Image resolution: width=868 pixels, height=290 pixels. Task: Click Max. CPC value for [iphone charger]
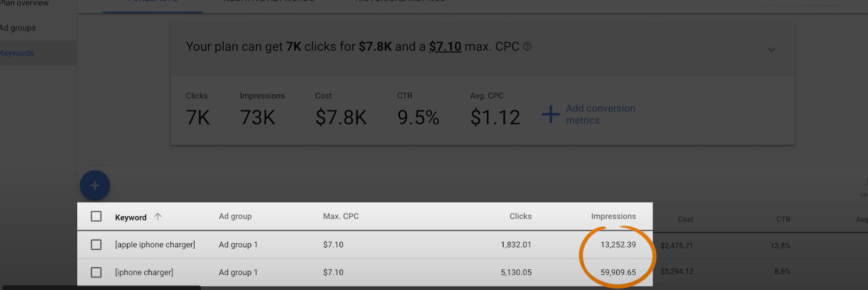coord(333,272)
